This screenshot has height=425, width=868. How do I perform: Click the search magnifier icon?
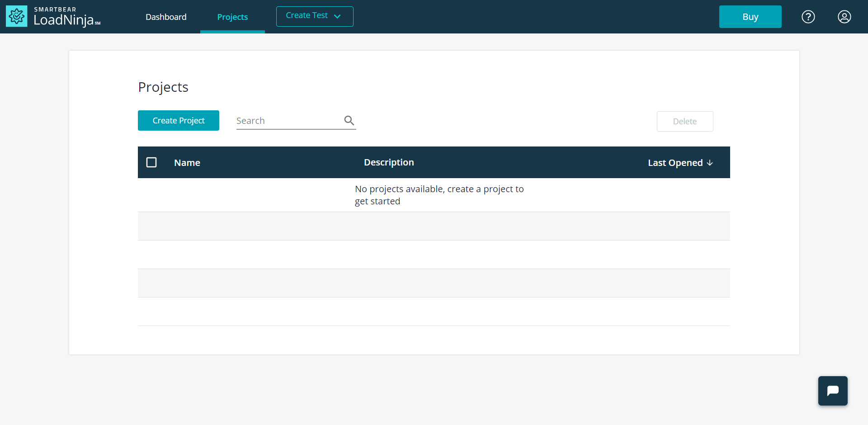click(x=349, y=120)
